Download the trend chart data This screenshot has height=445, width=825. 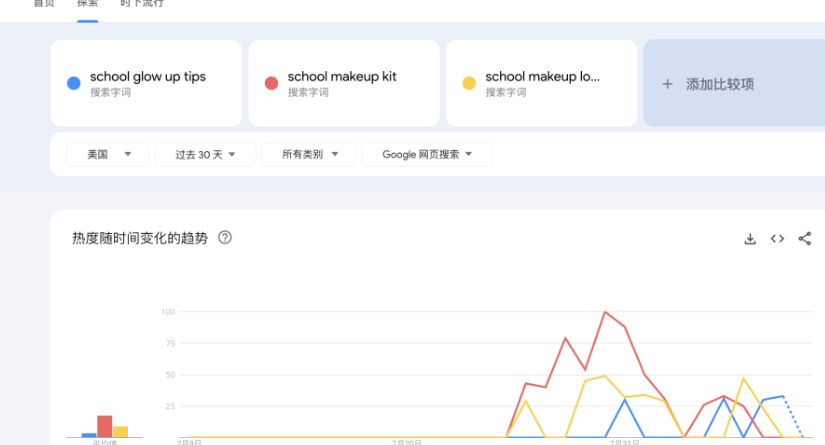pos(750,238)
